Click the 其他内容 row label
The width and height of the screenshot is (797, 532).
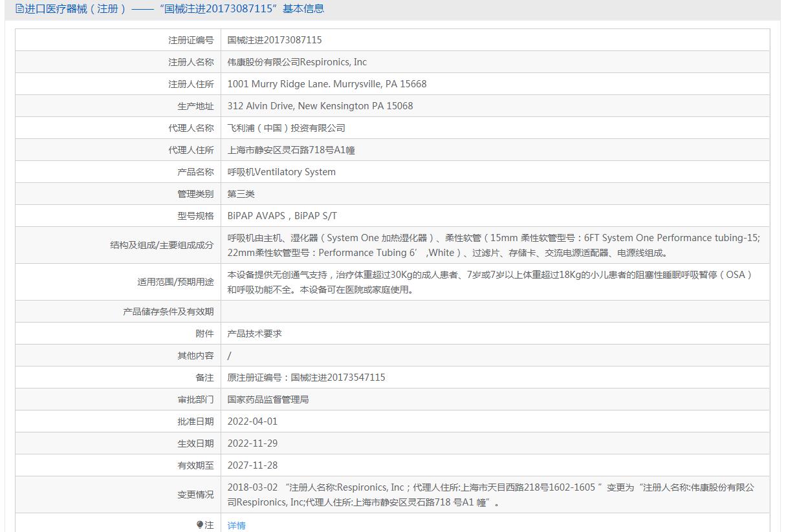pyautogui.click(x=195, y=356)
